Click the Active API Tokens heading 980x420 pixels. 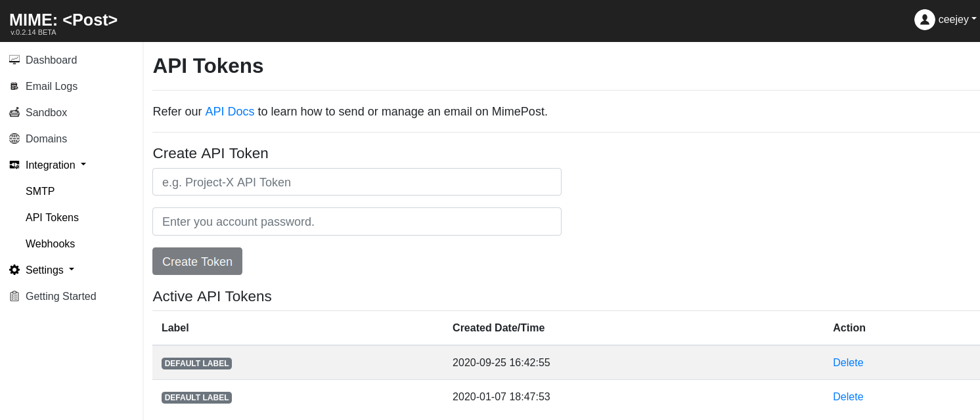pos(212,296)
